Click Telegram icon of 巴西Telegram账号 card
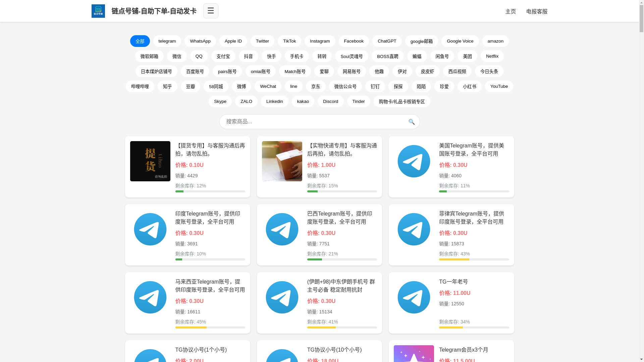The height and width of the screenshot is (362, 644). (x=282, y=229)
